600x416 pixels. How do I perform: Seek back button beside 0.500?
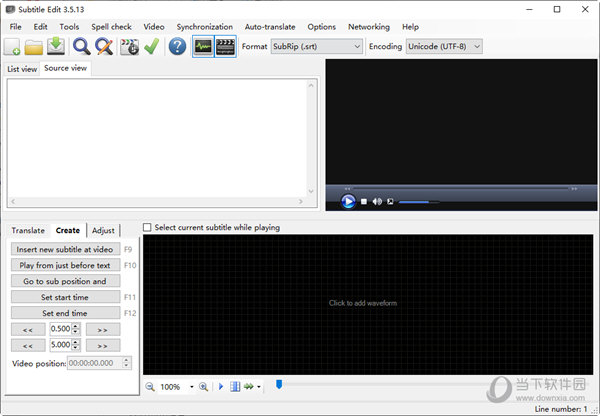28,330
